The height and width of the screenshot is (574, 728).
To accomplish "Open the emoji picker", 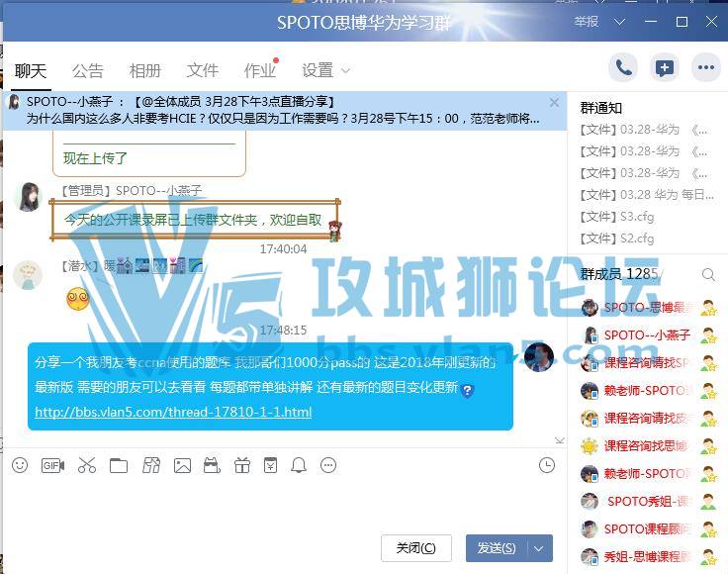I will [20, 465].
